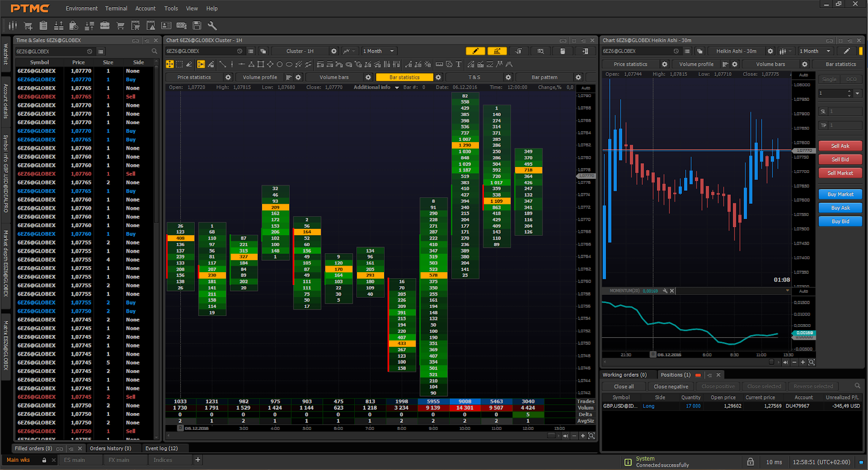Screen dimensions: 868x470
Task: Open the order quantity dropdown arrow
Action: tap(858, 93)
